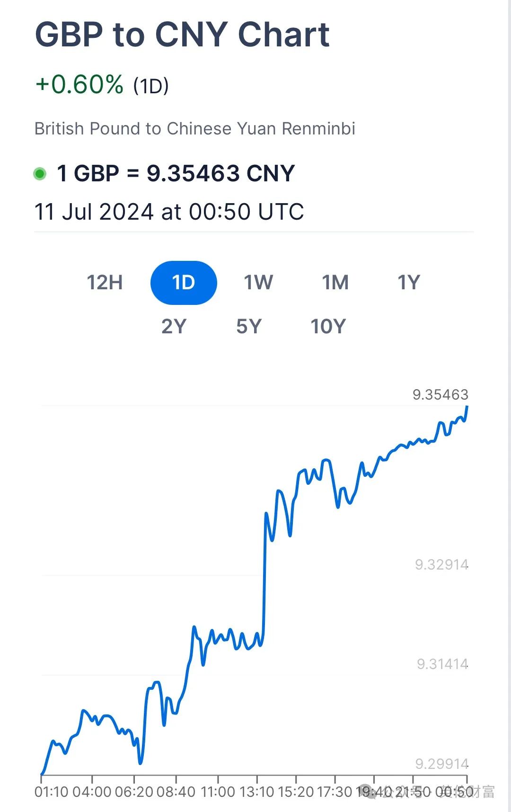This screenshot has width=511, height=812.
Task: Click the 13:10 time axis tick
Action: [256, 791]
